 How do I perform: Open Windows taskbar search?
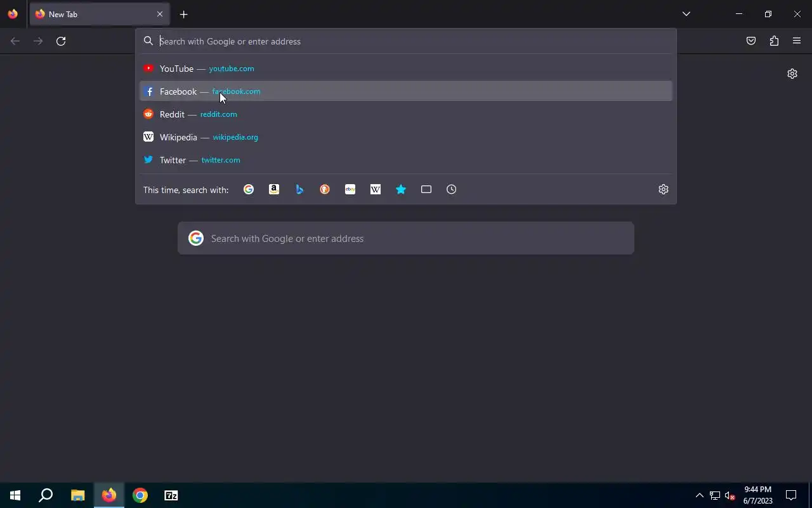pyautogui.click(x=46, y=495)
